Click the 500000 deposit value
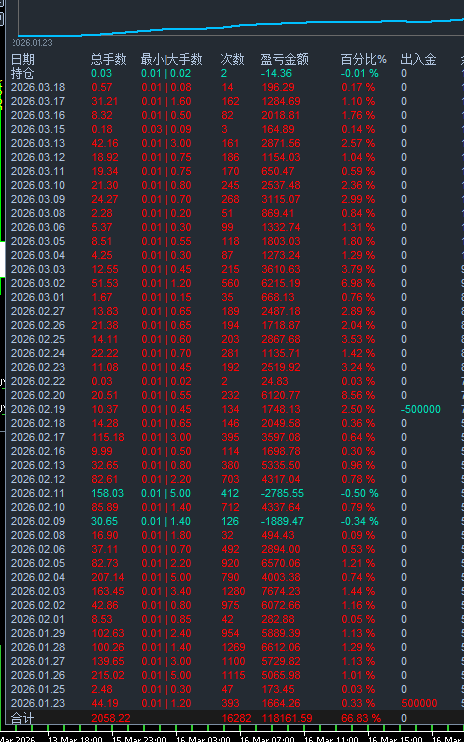The height and width of the screenshot is (742, 464). [x=419, y=704]
